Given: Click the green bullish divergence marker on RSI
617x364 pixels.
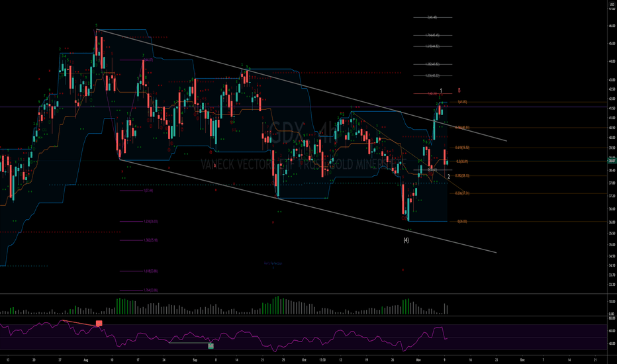Looking at the screenshot, I should (x=211, y=346).
